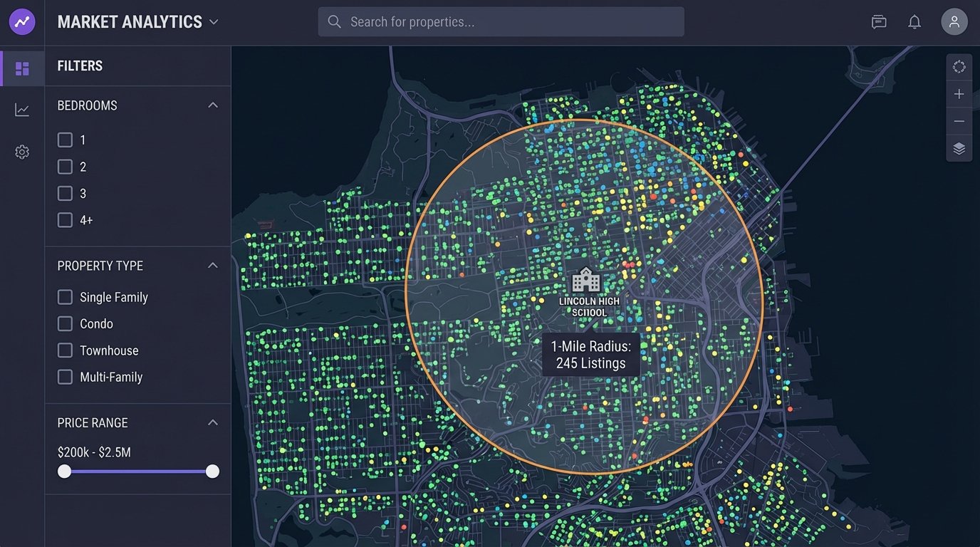
Task: Open the messages chat icon
Action: tap(878, 21)
